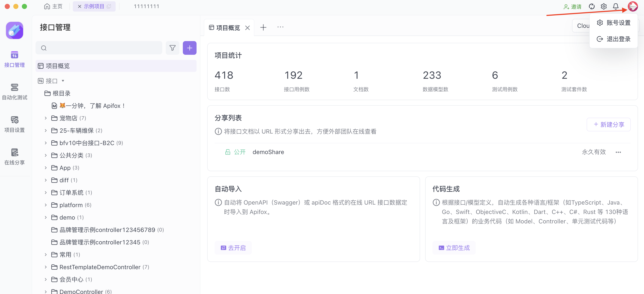Click the search input in the sidebar
The height and width of the screenshot is (294, 644).
(99, 48)
